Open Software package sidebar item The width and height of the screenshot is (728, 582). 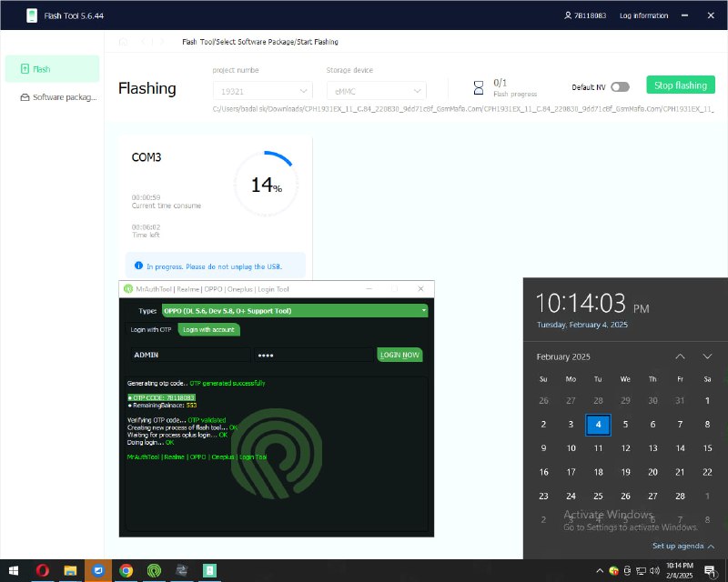pos(58,97)
